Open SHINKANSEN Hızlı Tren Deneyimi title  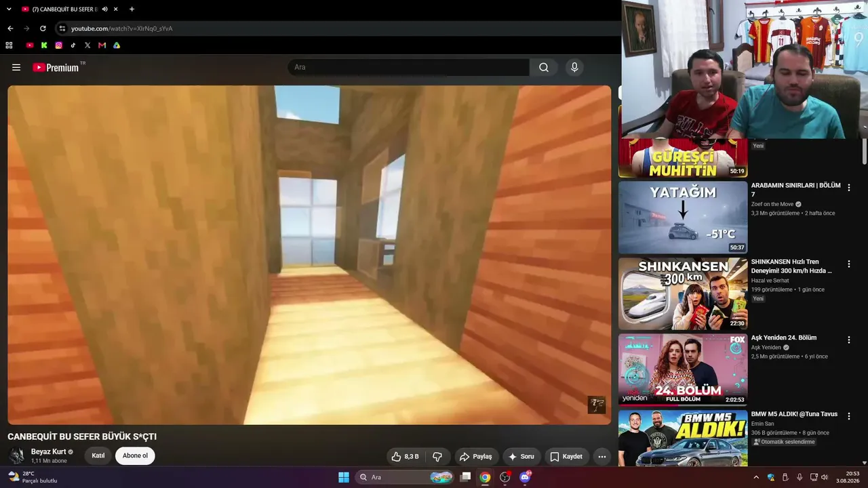coord(791,266)
